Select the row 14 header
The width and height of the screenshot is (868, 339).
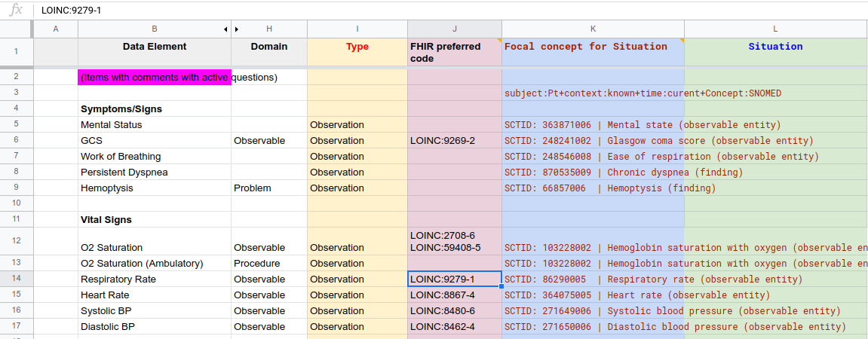tap(17, 279)
